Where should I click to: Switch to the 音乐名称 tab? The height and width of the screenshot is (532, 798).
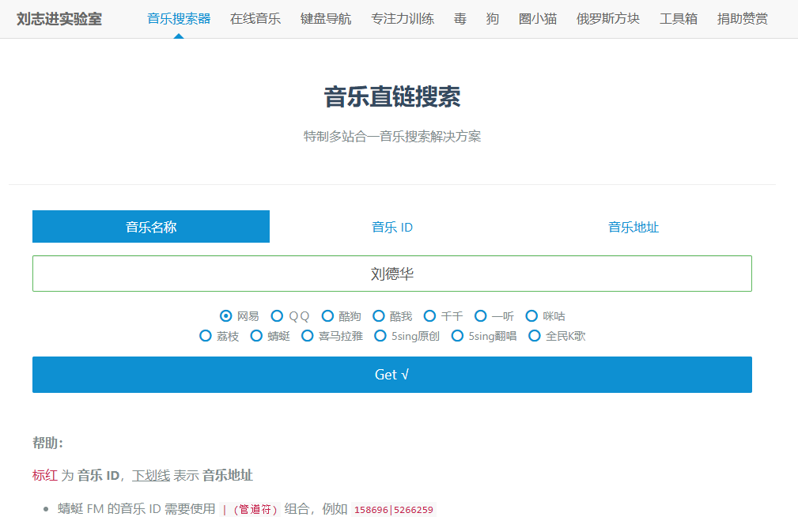[x=151, y=226]
